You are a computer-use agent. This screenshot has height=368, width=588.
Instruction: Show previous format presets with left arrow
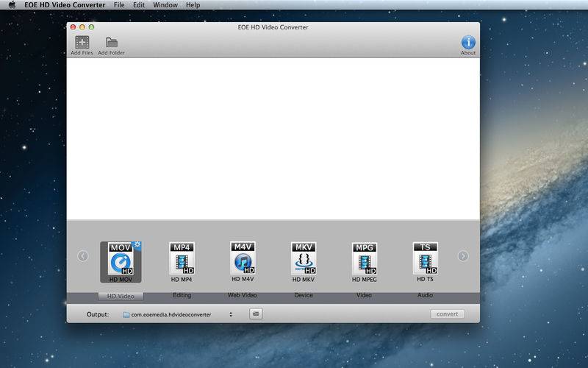[x=83, y=256]
